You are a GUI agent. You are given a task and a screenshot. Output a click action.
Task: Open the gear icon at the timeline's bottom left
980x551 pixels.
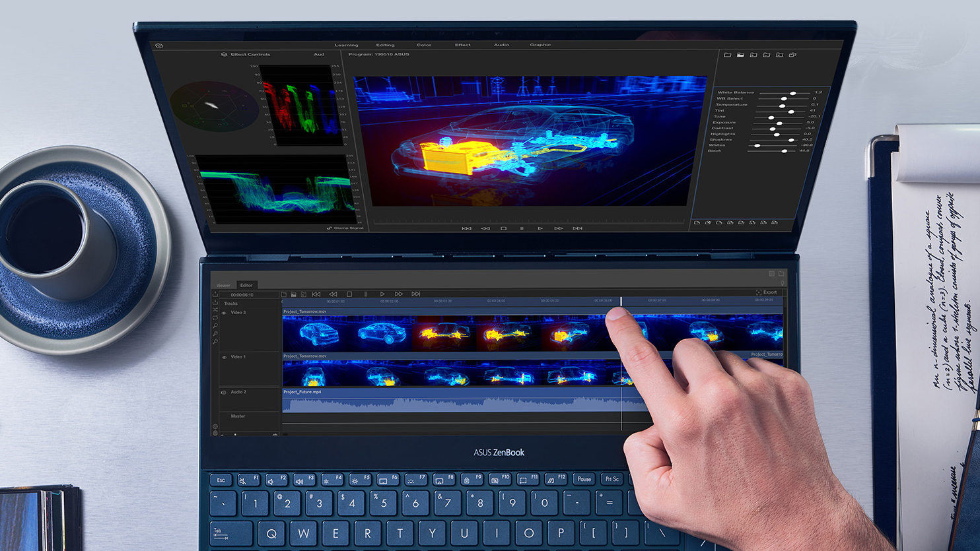click(x=215, y=427)
